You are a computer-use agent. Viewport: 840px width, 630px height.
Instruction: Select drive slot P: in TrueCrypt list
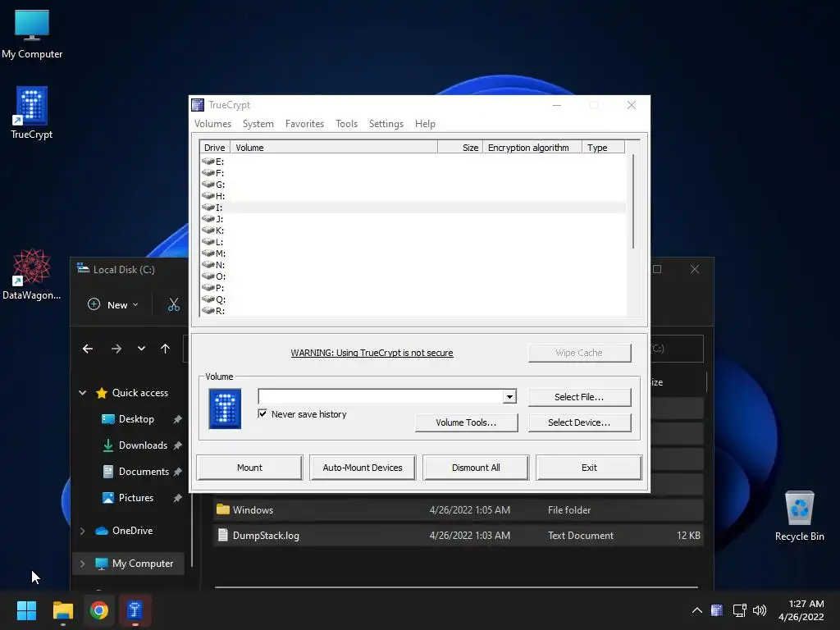413,288
